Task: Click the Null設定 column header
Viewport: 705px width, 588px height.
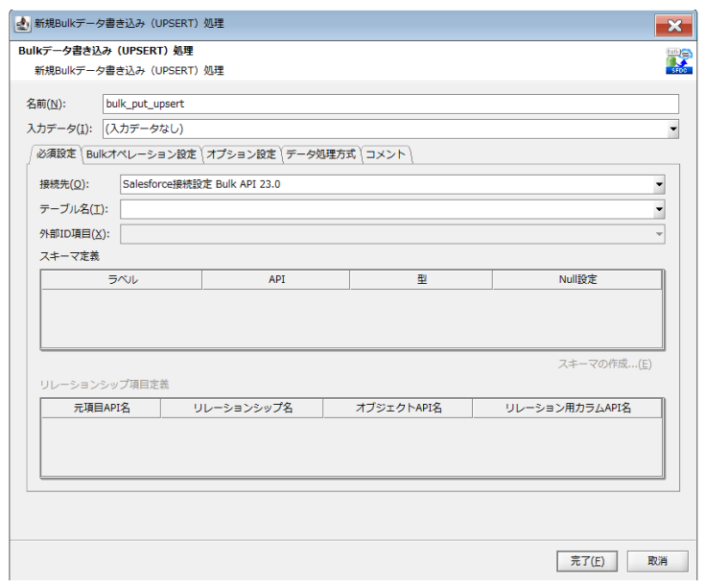Action: coord(577,280)
